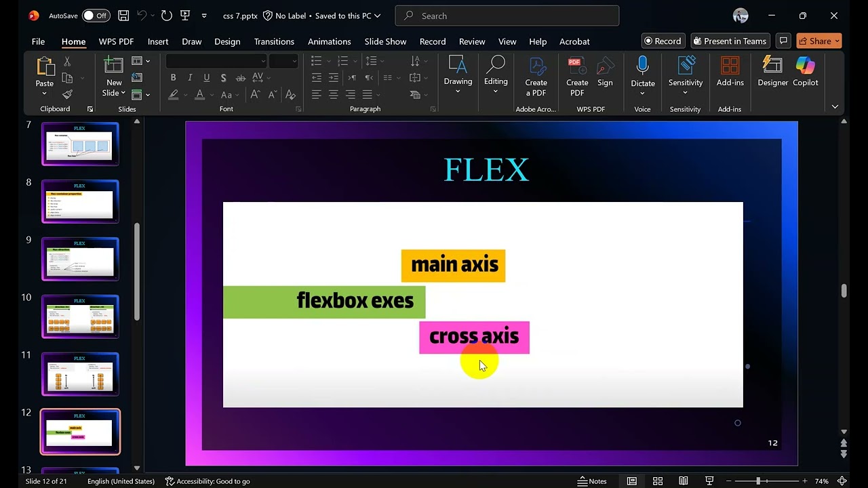
Task: Toggle Normal view button
Action: (x=632, y=481)
